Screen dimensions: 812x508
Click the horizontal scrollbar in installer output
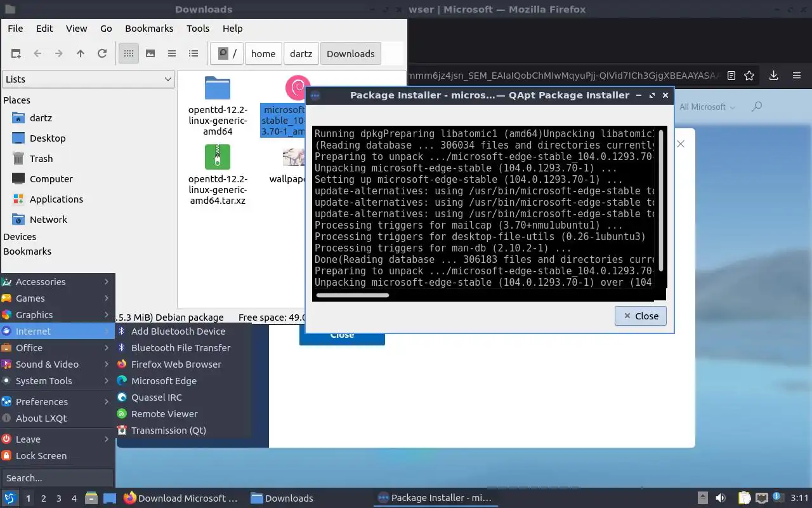tap(353, 295)
